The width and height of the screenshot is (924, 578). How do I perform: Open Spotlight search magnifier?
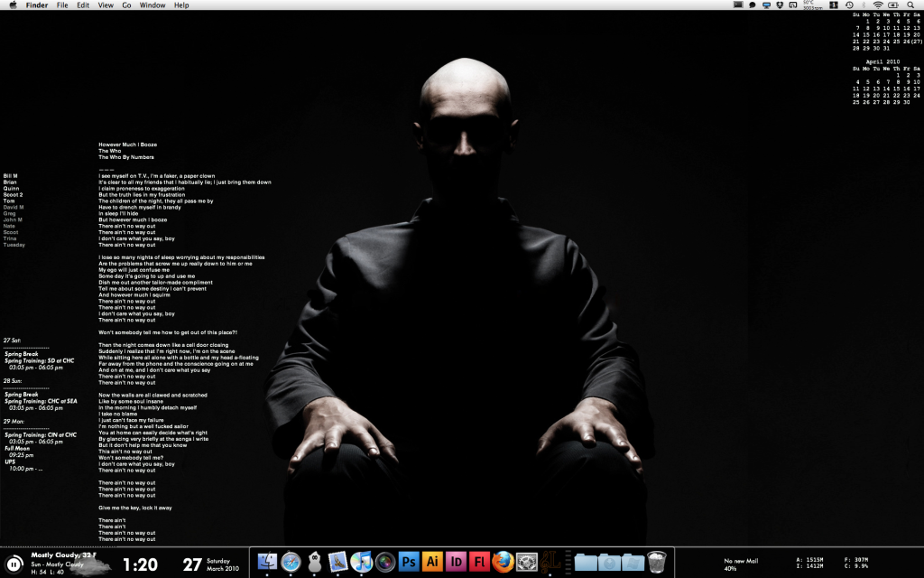(910, 5)
